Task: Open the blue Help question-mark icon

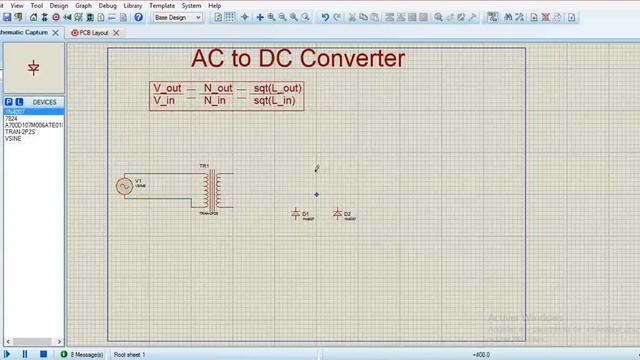Action: (139, 17)
